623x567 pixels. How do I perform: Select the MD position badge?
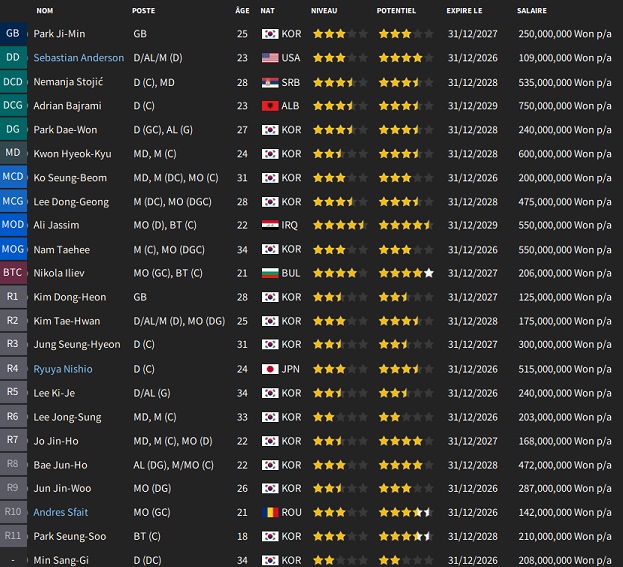tap(13, 153)
